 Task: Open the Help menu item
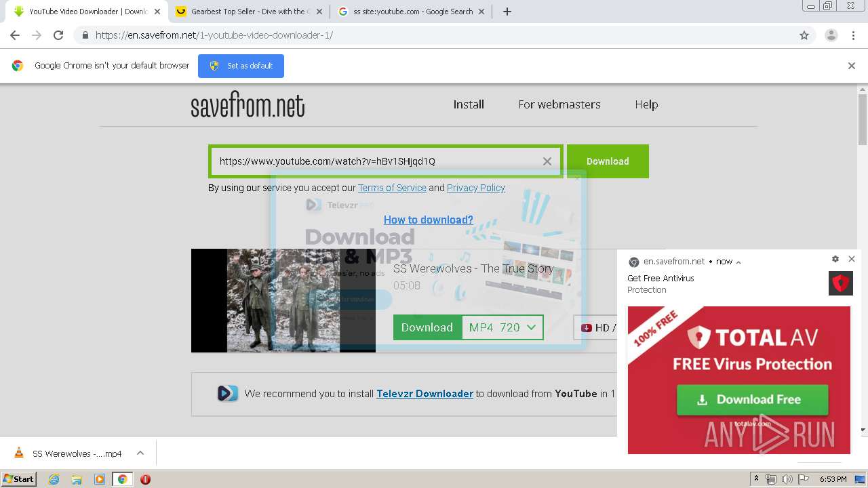[646, 104]
